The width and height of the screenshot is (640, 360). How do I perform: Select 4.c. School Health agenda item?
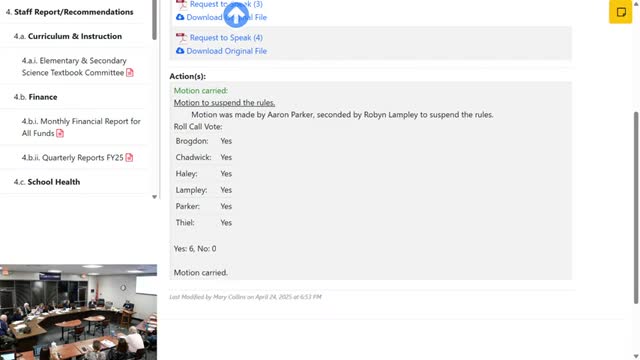(47, 182)
